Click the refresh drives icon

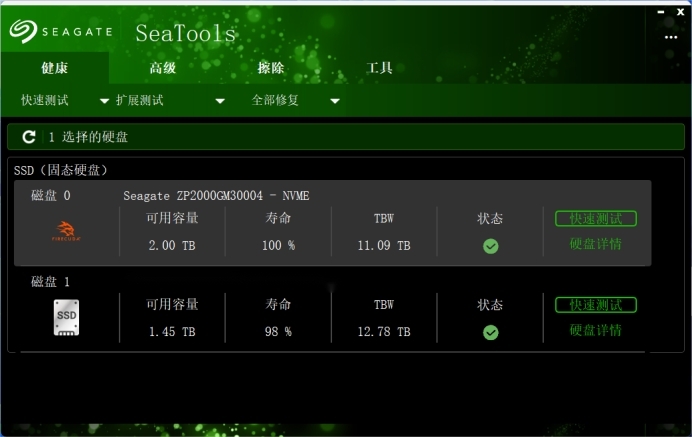(29, 137)
